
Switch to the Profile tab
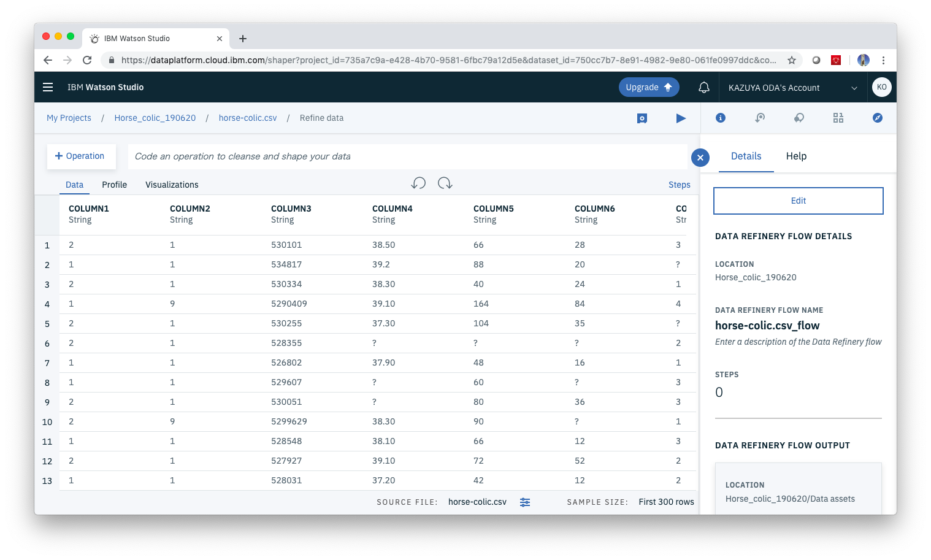pos(114,185)
